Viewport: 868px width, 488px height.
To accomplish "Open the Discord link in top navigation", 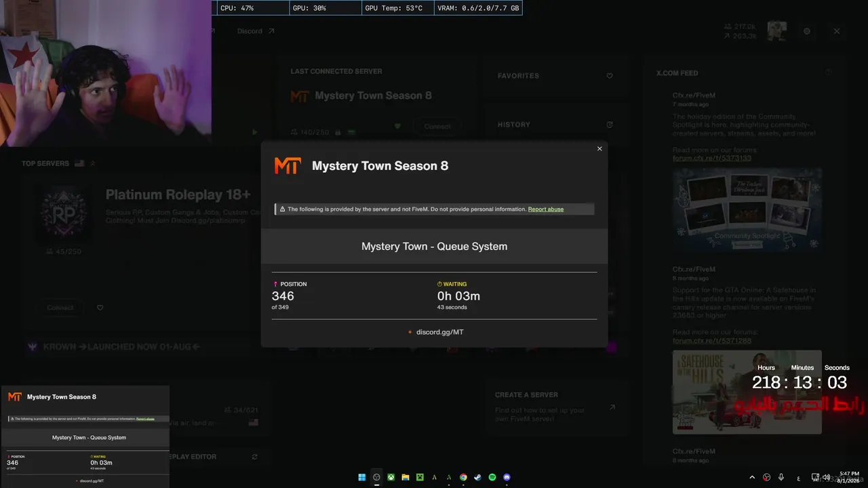I will click(x=256, y=31).
